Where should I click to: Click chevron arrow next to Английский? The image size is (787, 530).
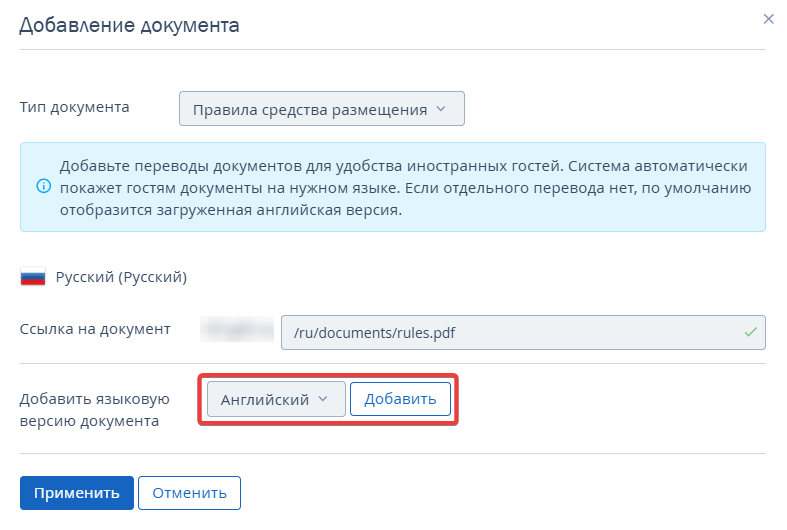pyautogui.click(x=322, y=399)
